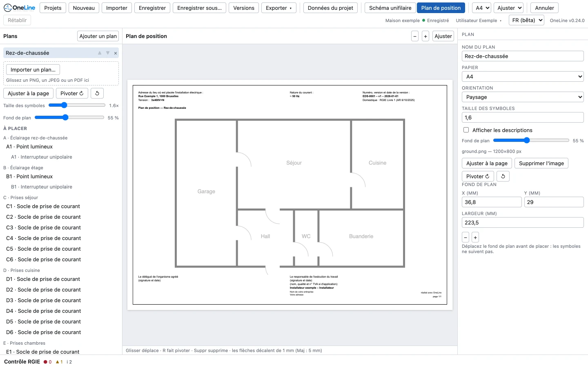Image resolution: width=588 pixels, height=368 pixels.
Task: Click the canvas header Ajuster button
Action: click(x=443, y=36)
